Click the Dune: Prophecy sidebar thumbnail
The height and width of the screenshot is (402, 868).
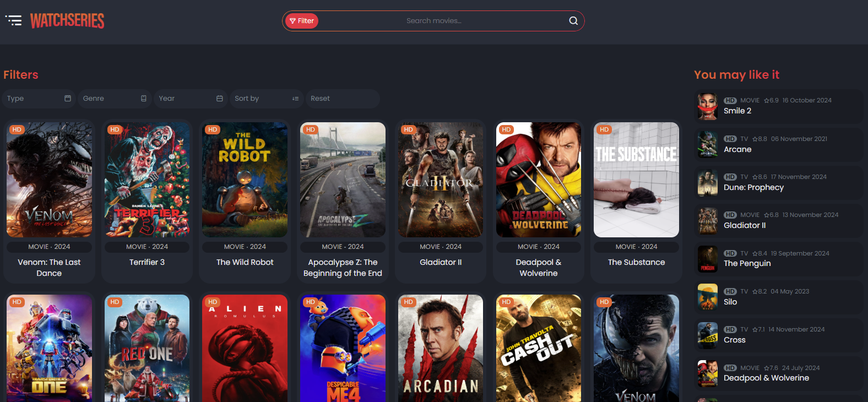[708, 183]
